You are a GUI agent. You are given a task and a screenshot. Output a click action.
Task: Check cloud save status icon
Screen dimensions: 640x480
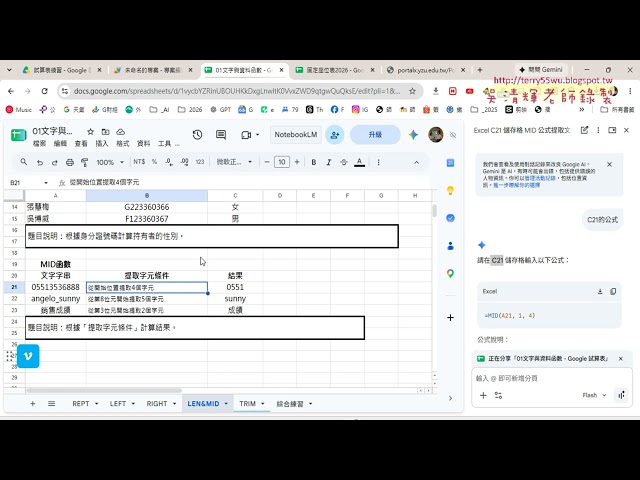120,131
